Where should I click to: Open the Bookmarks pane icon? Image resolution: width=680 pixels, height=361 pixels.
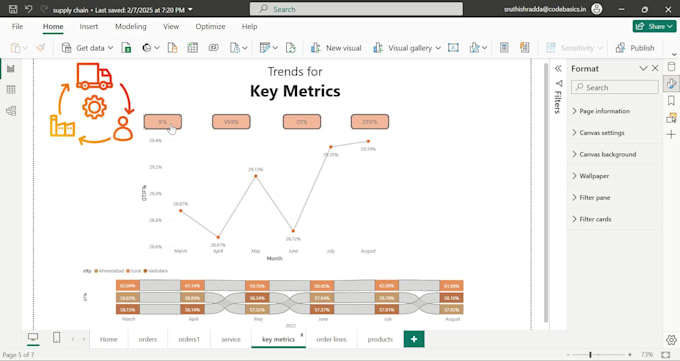pyautogui.click(x=671, y=101)
